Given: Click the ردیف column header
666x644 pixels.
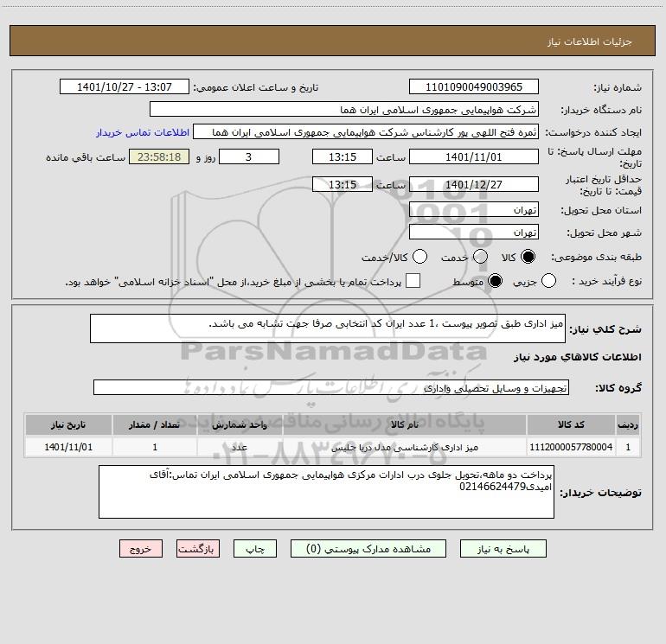Looking at the screenshot, I should (628, 424).
